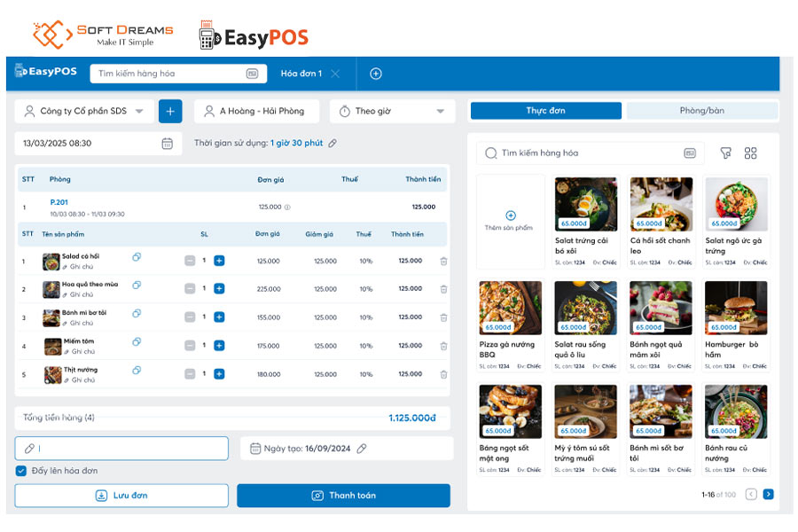
Task: Switch to the Thực đơn tab
Action: pos(546,111)
